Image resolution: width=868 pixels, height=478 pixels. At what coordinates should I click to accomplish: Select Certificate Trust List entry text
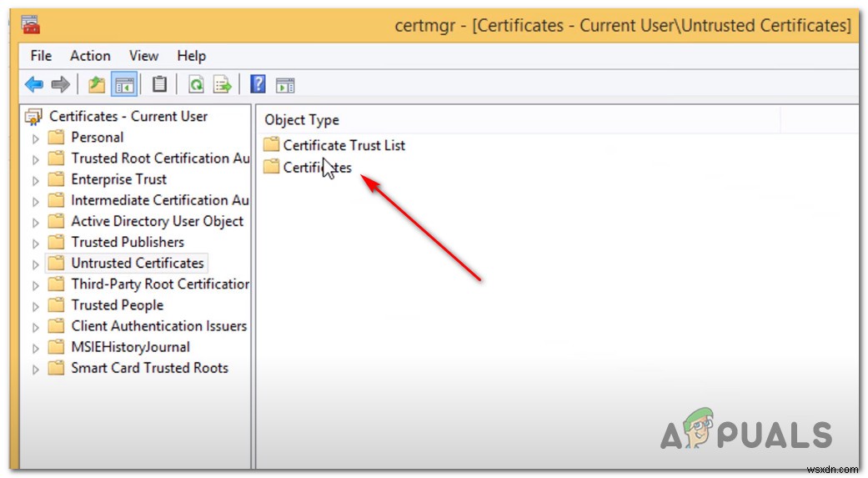(x=344, y=146)
